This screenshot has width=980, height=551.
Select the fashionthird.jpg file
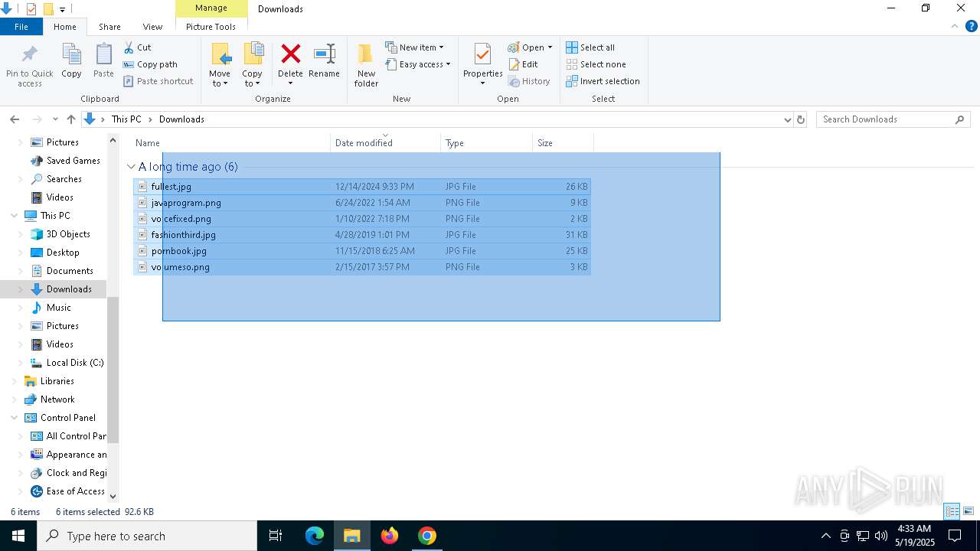(x=362, y=235)
